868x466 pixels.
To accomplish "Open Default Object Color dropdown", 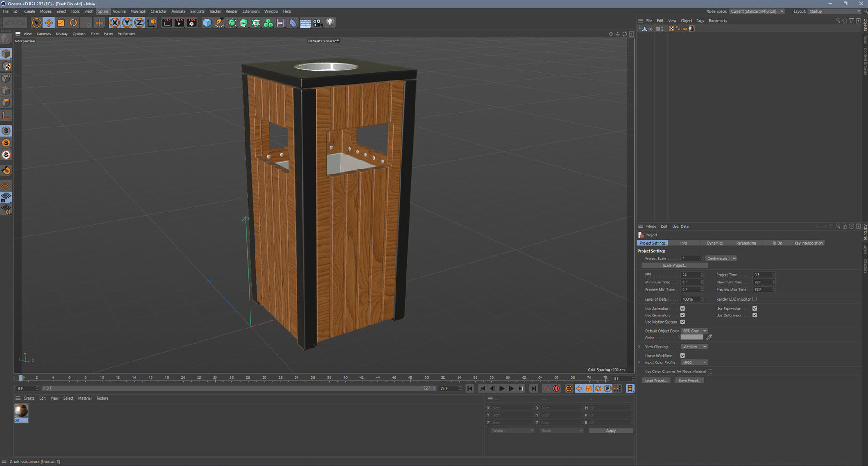I will pyautogui.click(x=694, y=331).
